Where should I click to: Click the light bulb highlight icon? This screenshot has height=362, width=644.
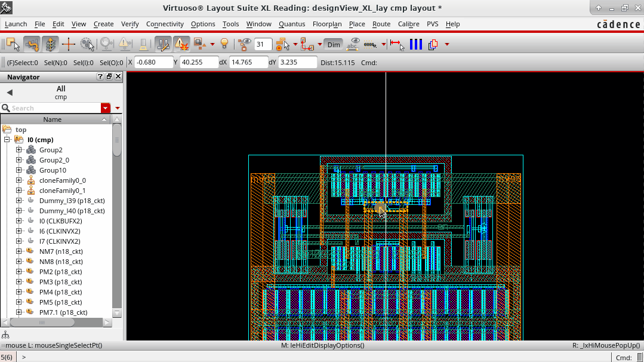click(224, 44)
